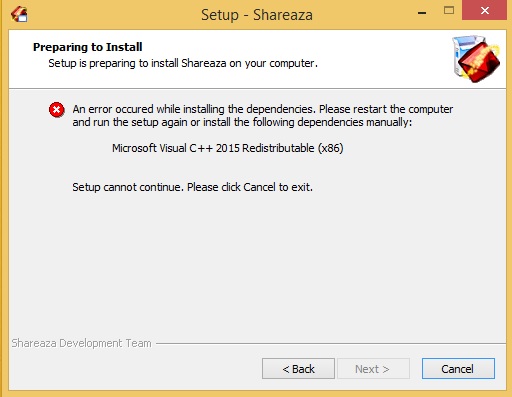Screen dimensions: 512x397
Task: Click the red error X icon
Action: coord(57,110)
